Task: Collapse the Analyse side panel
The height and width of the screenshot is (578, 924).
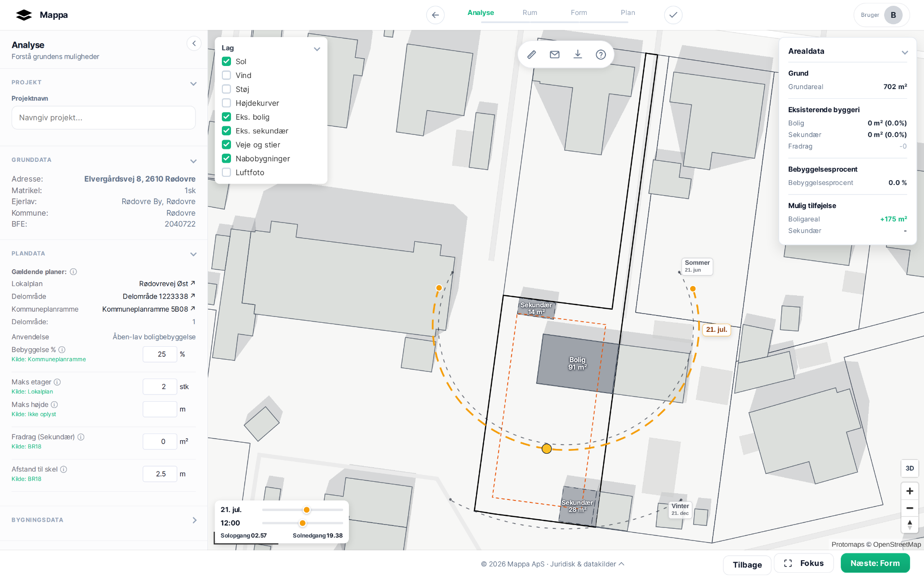Action: (194, 44)
